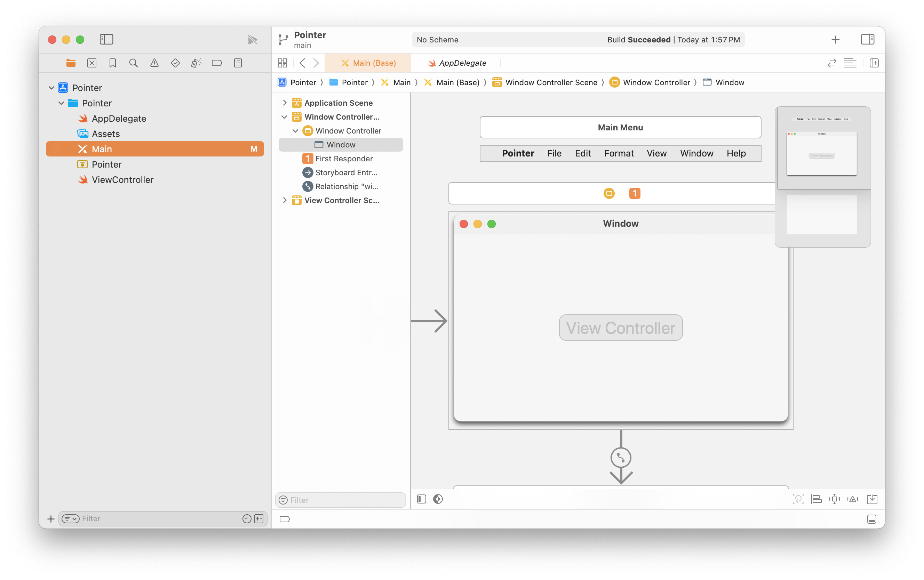Click Window Controller Scene in jump bar
924x580 pixels.
click(x=551, y=82)
